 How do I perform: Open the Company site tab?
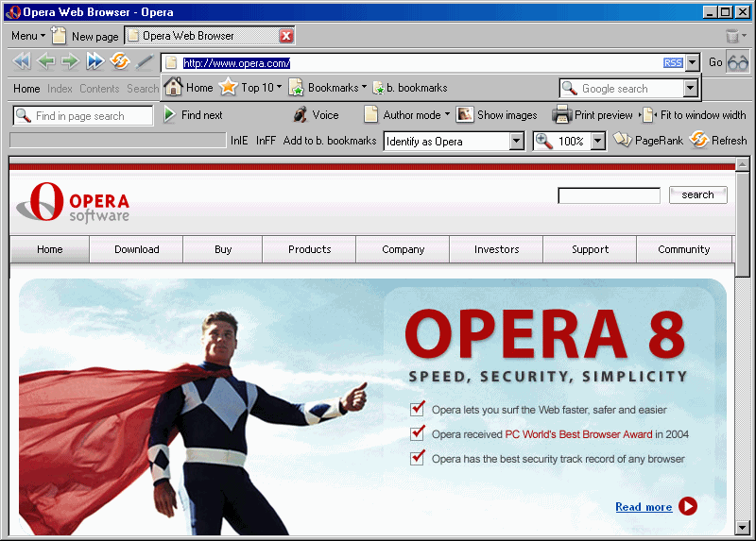pyautogui.click(x=403, y=249)
